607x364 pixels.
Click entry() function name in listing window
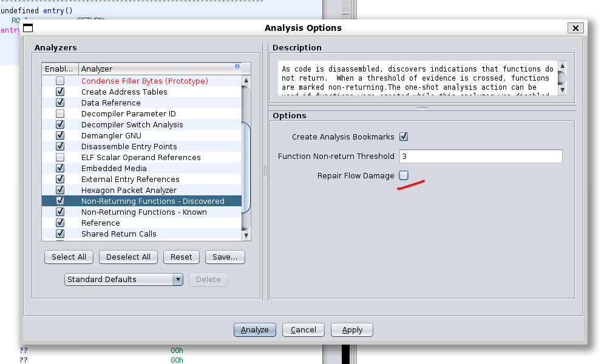[53, 10]
